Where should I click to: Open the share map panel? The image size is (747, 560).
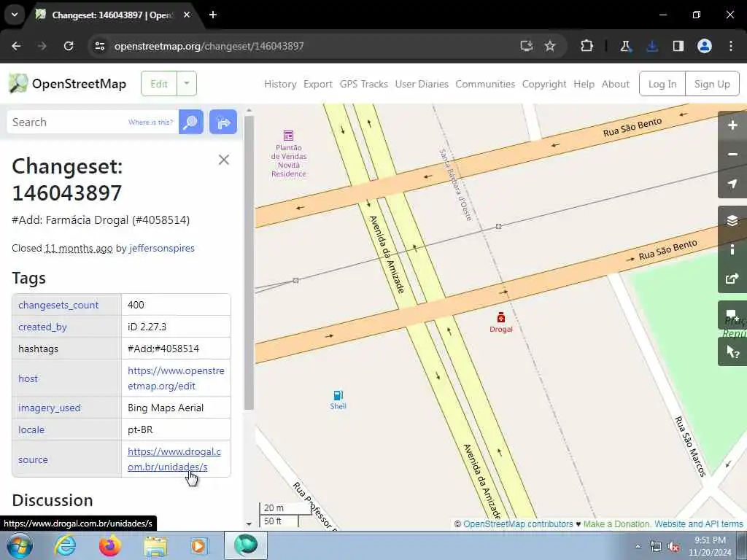[732, 279]
